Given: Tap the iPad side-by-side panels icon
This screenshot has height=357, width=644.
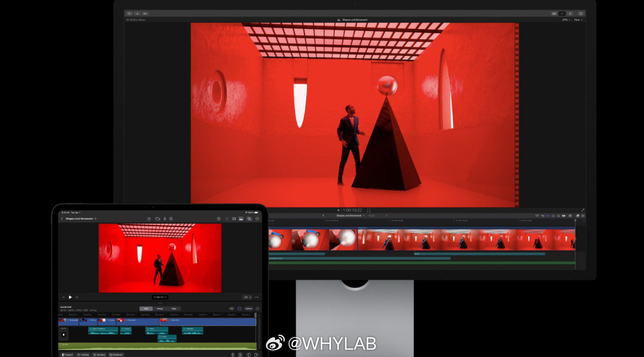Looking at the screenshot, I should [234, 219].
